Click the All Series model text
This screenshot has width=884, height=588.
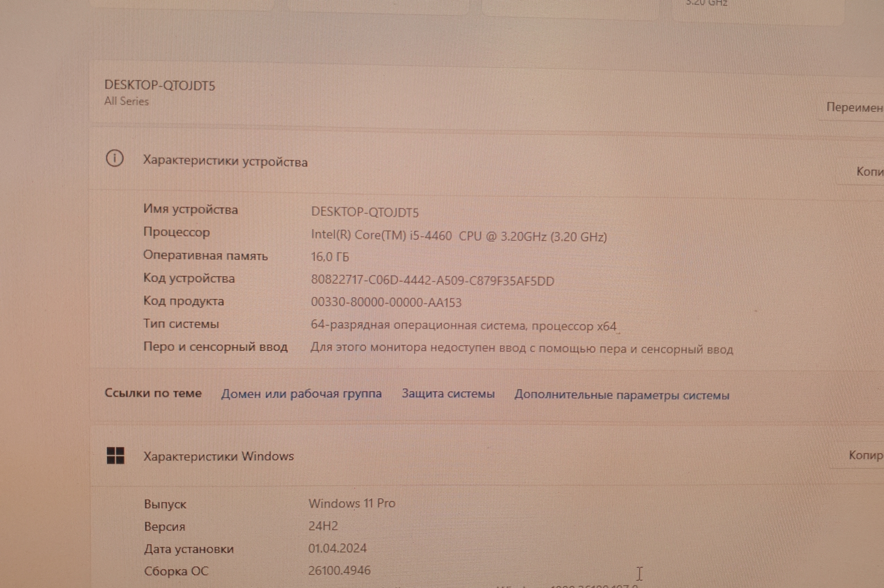(126, 101)
